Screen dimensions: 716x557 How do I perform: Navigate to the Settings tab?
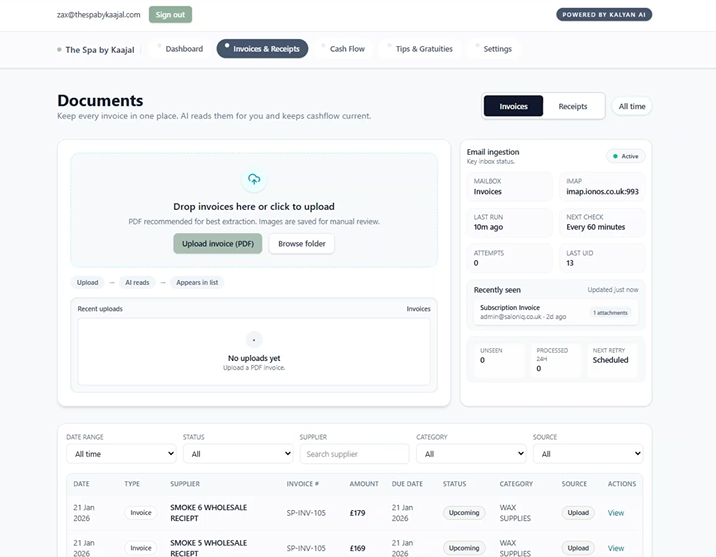click(497, 49)
